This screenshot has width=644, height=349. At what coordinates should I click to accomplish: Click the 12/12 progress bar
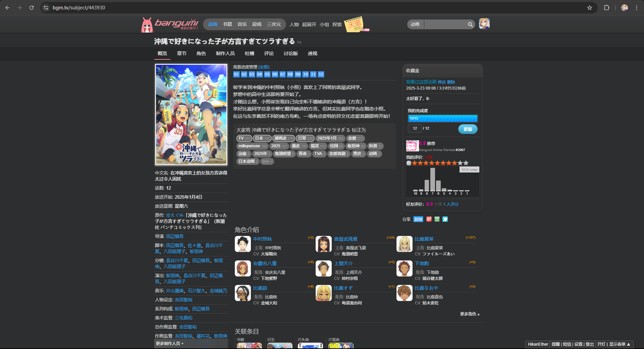click(443, 118)
